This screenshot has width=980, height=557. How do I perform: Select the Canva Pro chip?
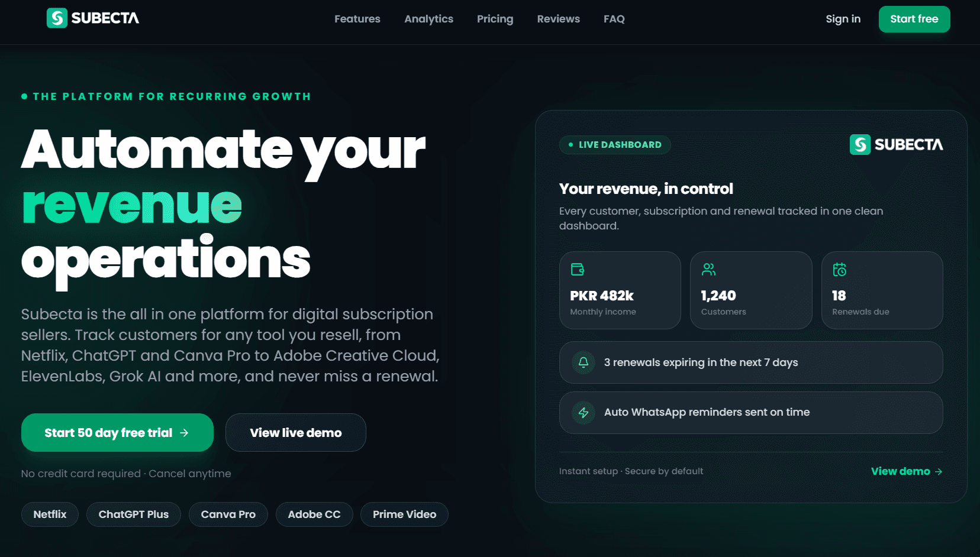(228, 514)
